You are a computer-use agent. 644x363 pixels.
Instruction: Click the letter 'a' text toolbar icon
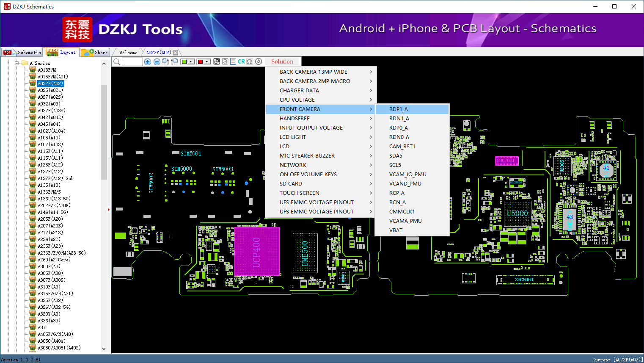point(225,61)
